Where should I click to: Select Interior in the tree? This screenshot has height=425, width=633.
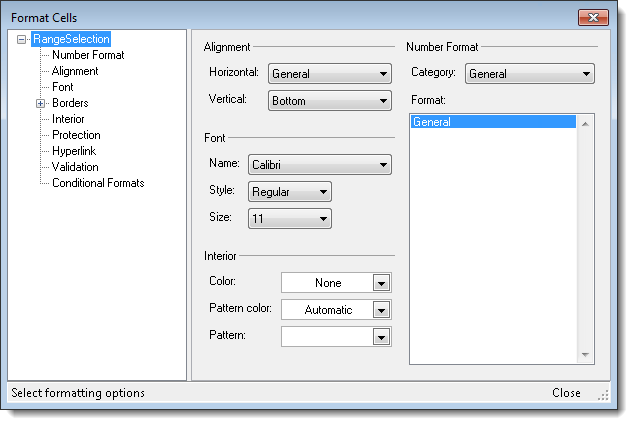[x=68, y=119]
